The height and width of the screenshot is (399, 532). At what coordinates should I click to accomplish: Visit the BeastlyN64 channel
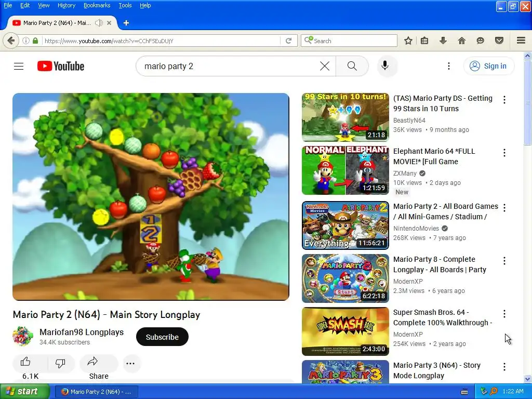[x=409, y=121]
